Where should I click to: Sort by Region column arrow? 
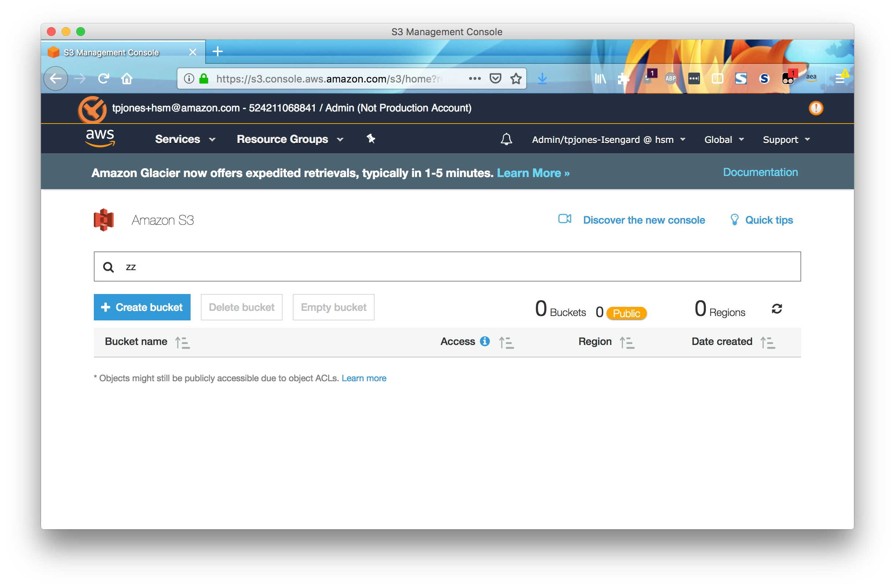click(x=627, y=343)
